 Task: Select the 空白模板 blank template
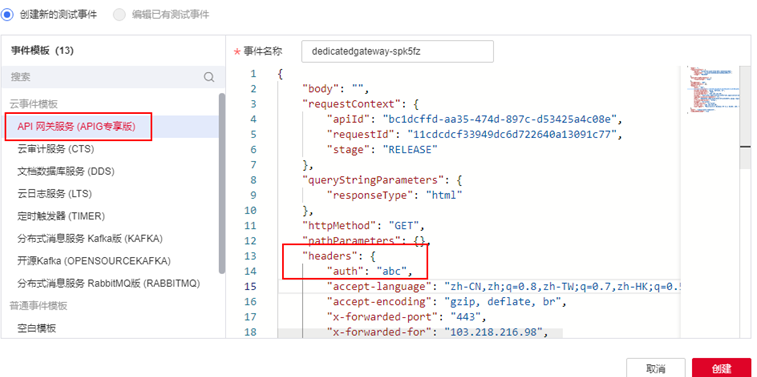(x=37, y=328)
